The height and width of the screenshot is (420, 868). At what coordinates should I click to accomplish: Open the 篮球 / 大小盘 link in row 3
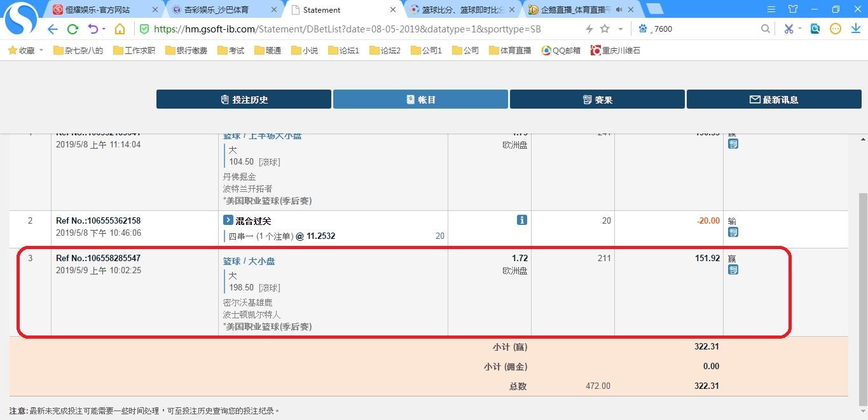click(x=249, y=261)
